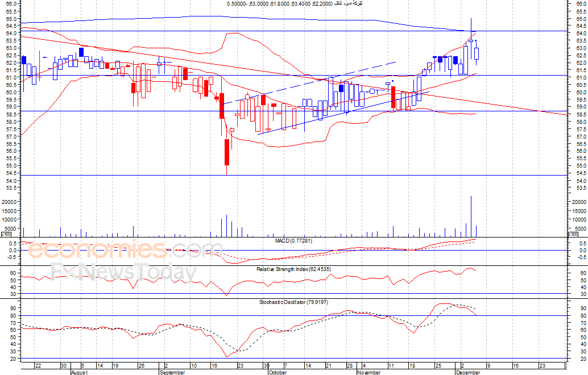Click the date label 10 on the time axis
The height and width of the screenshot is (375, 588).
tap(193, 366)
